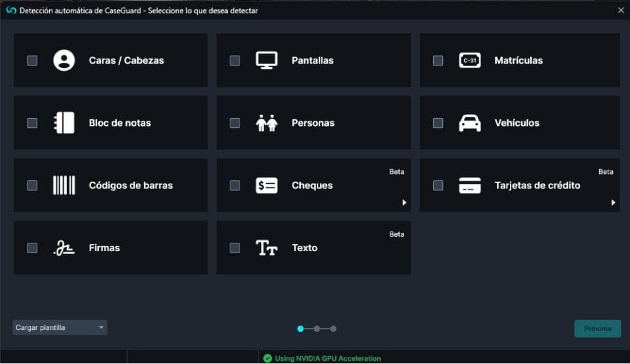Click the Vehículos label
This screenshot has height=364, width=630.
[517, 123]
